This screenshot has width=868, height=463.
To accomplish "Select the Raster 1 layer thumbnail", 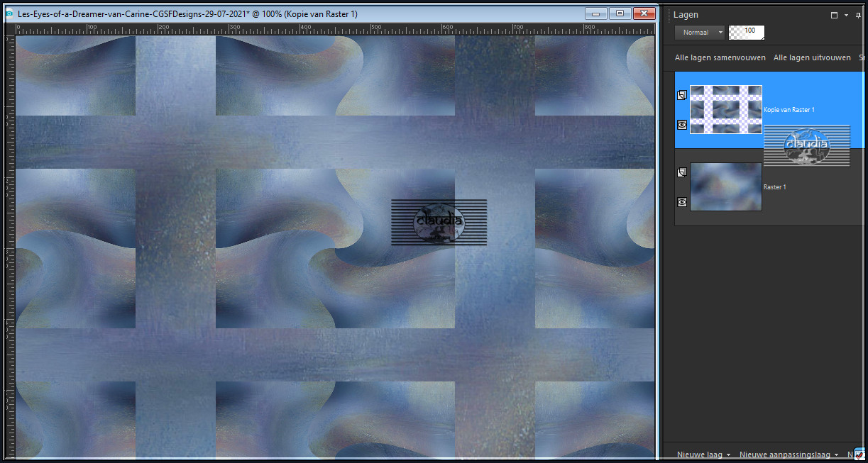I will [726, 186].
